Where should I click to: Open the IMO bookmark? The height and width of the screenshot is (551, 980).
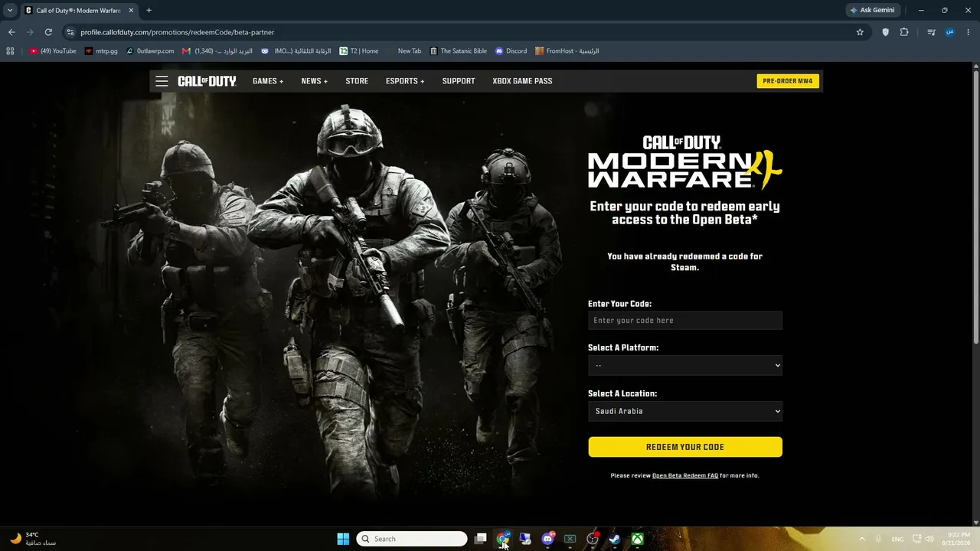pos(296,51)
